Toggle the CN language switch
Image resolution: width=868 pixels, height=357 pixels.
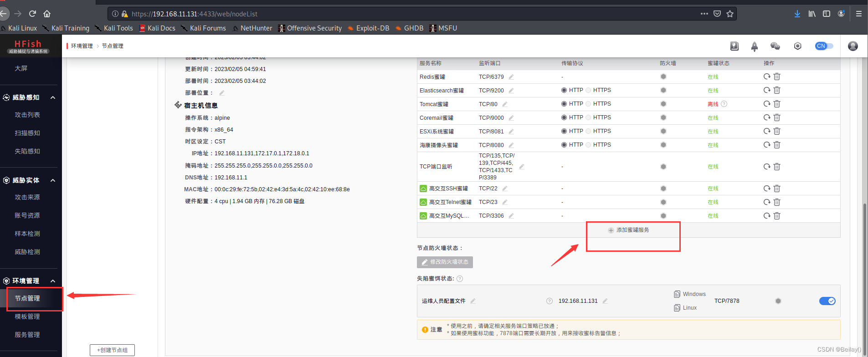point(824,46)
